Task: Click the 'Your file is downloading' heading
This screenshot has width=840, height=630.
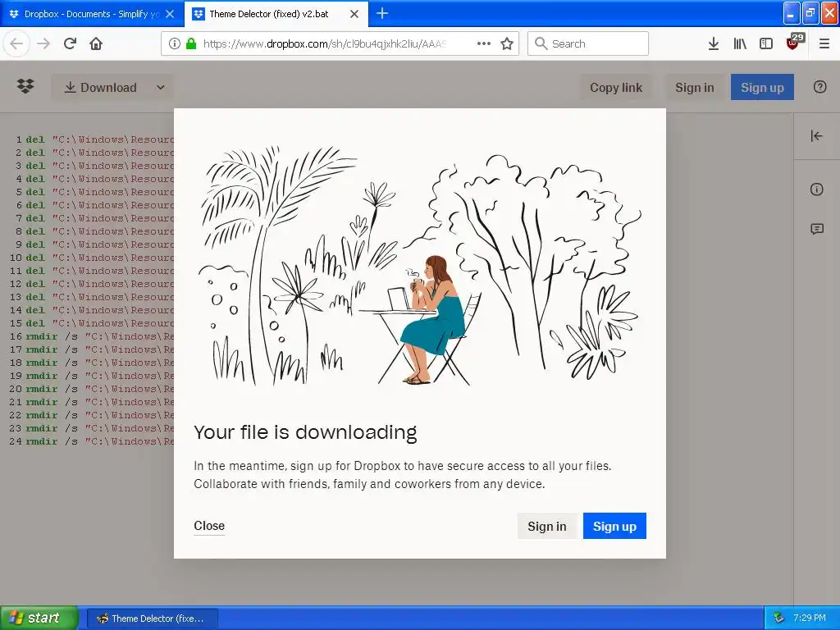Action: [x=305, y=432]
